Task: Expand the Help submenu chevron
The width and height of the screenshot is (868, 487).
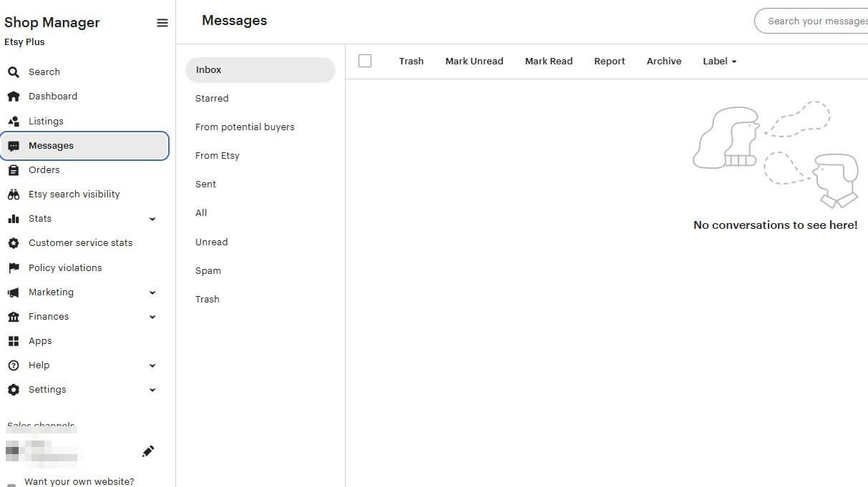Action: [152, 365]
